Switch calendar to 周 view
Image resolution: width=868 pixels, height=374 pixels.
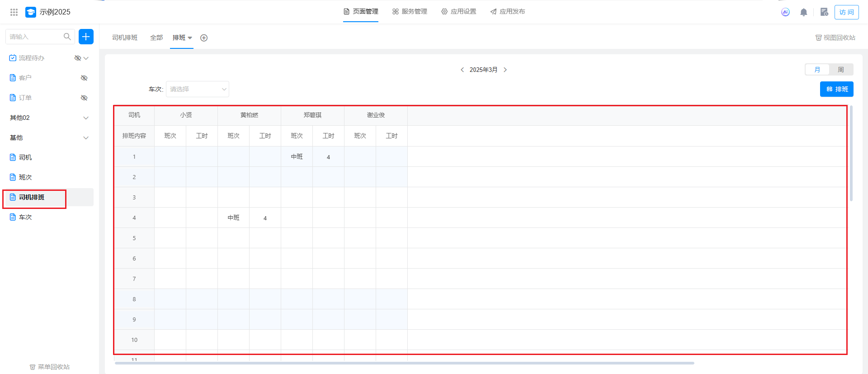841,70
